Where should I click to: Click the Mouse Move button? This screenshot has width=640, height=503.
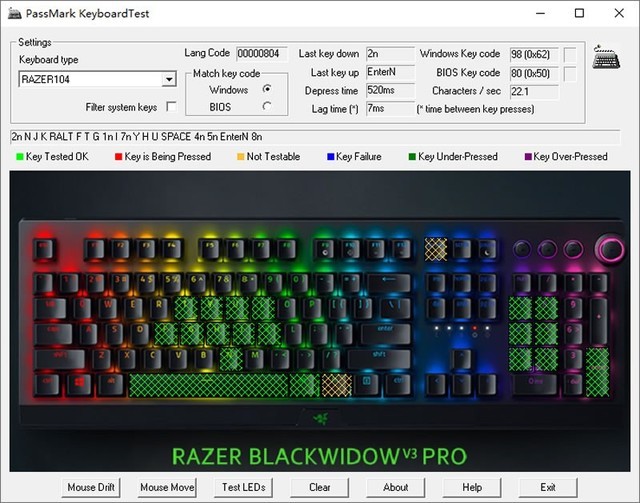(167, 487)
